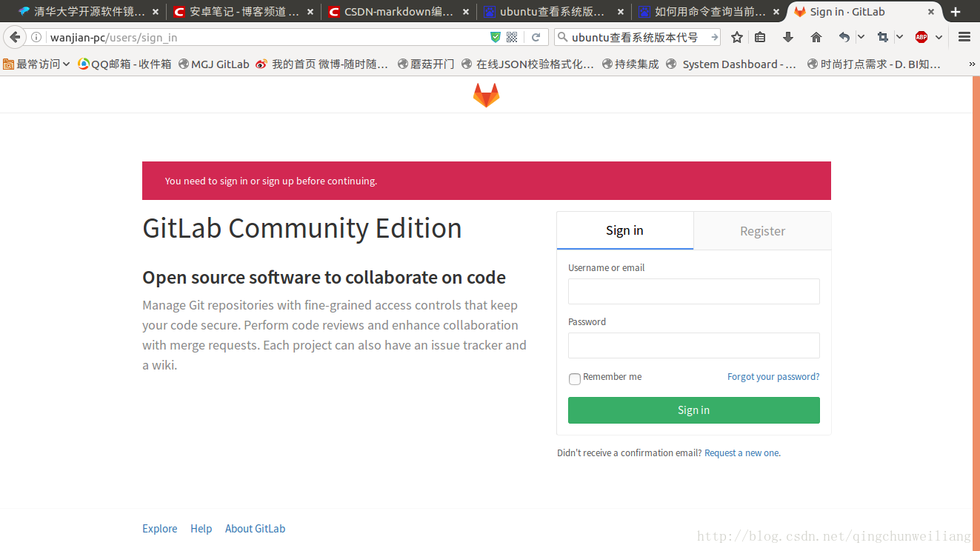Viewport: 980px width, 551px height.
Task: Click the GitLab fox logo
Action: [x=487, y=95]
